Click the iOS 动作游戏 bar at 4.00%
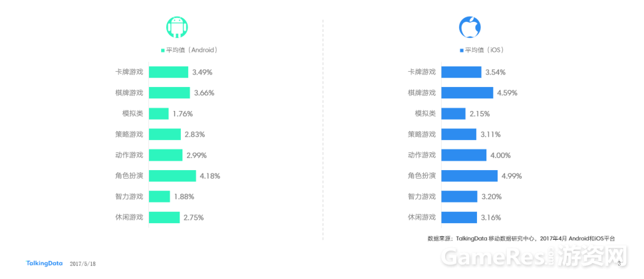Image resolution: width=644 pixels, height=279 pixels. tap(464, 155)
